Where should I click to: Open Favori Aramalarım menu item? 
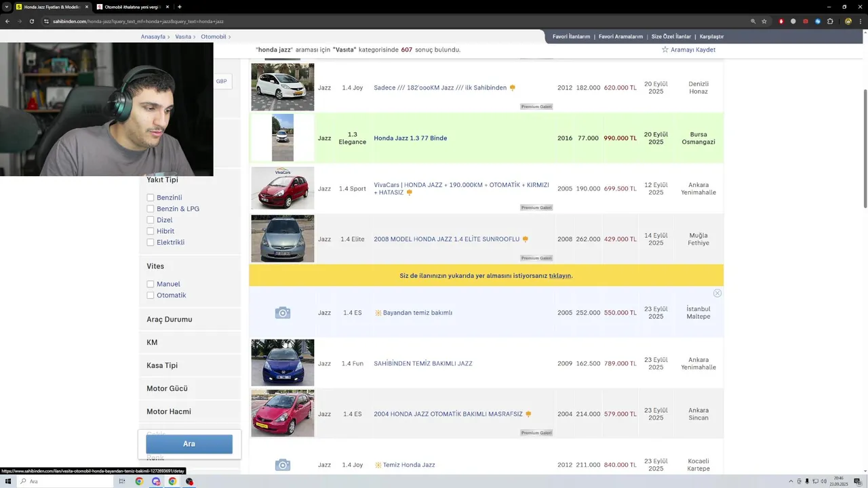(x=620, y=37)
